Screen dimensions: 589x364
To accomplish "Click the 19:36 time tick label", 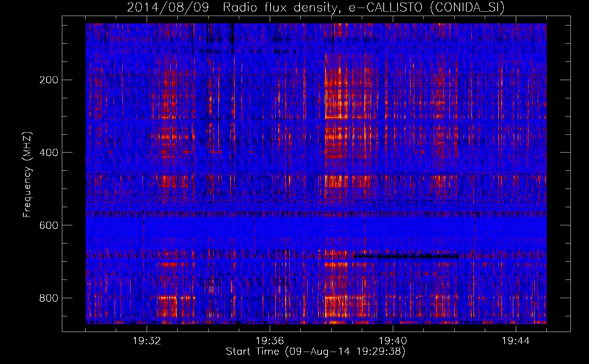I will [270, 341].
